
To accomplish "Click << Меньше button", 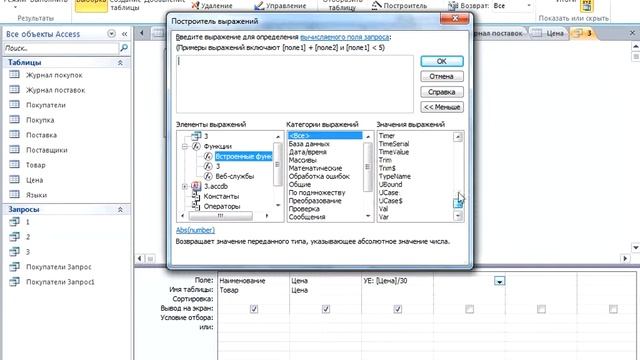I will coord(442,107).
